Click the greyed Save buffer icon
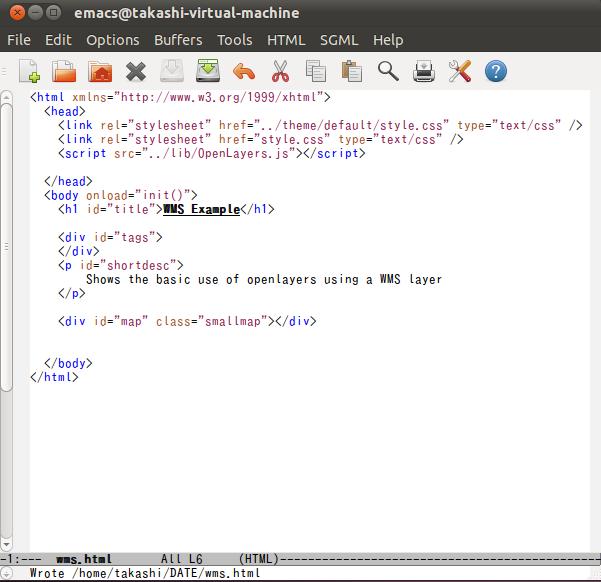Viewport: 601px width, 582px height. point(172,71)
